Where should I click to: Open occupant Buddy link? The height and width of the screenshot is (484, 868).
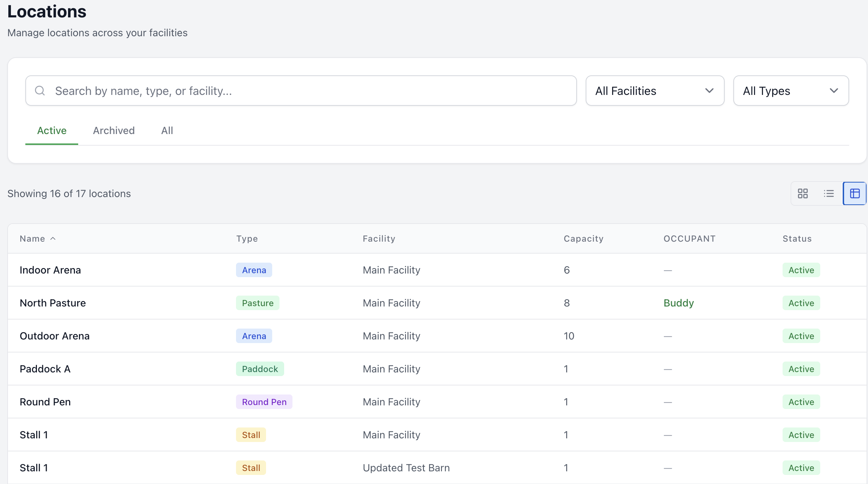pyautogui.click(x=678, y=303)
